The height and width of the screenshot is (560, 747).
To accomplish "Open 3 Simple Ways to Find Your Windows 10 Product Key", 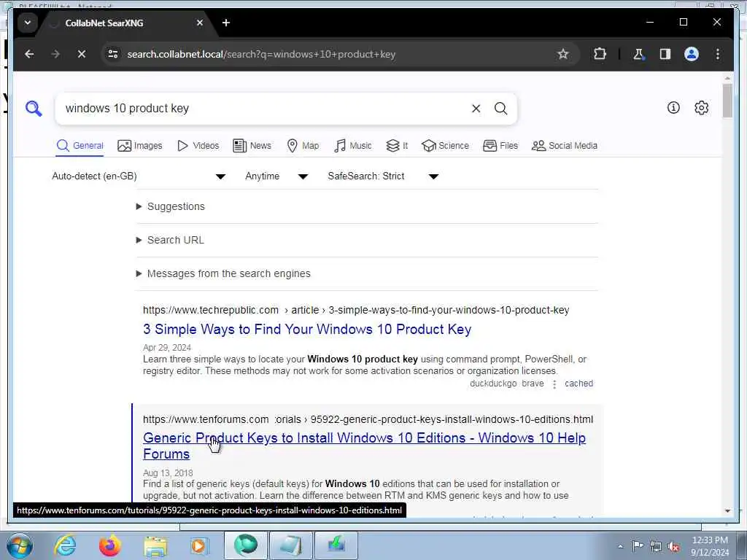I will 307,330.
